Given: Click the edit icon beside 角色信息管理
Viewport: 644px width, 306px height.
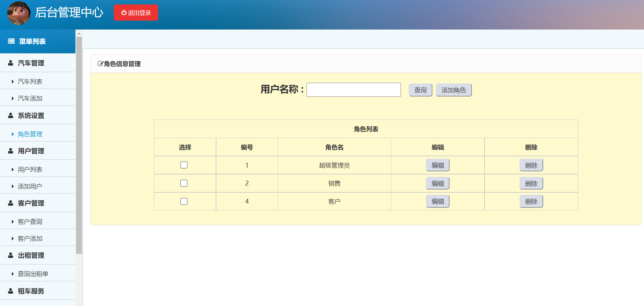Looking at the screenshot, I should pyautogui.click(x=100, y=64).
